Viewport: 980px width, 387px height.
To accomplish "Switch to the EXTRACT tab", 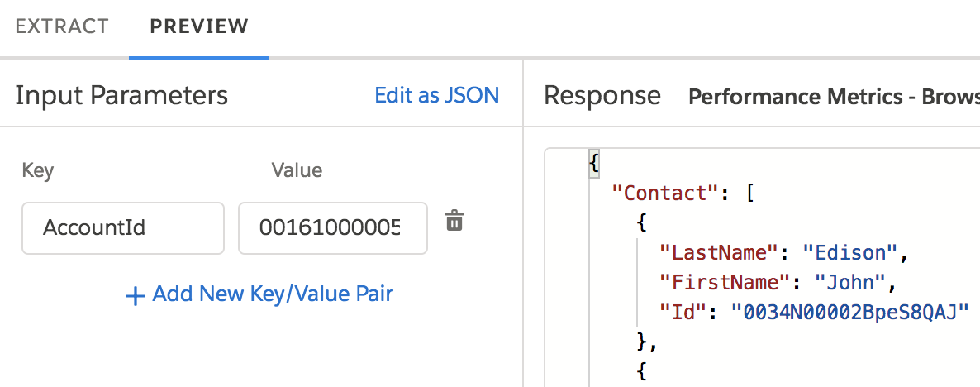I will pyautogui.click(x=61, y=26).
